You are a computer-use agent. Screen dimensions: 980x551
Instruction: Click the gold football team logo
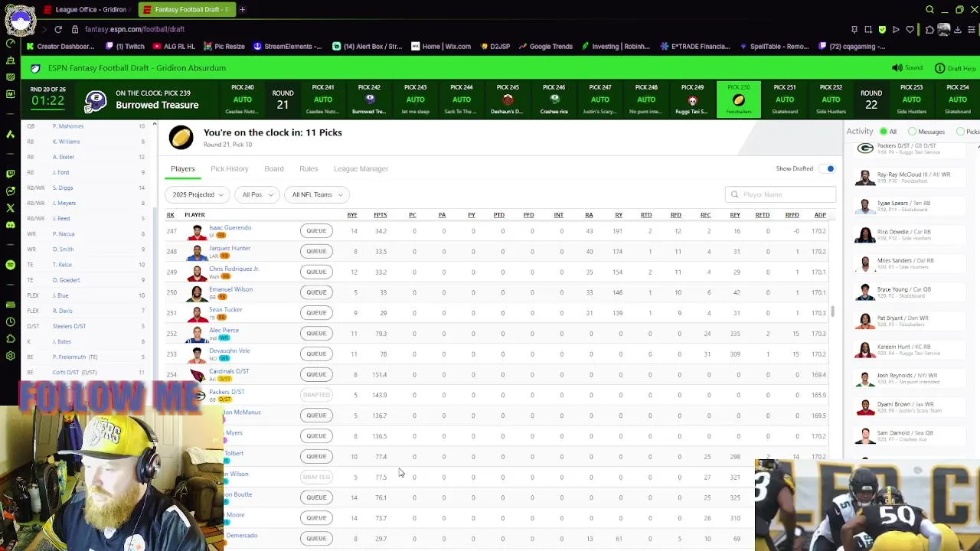click(x=181, y=138)
